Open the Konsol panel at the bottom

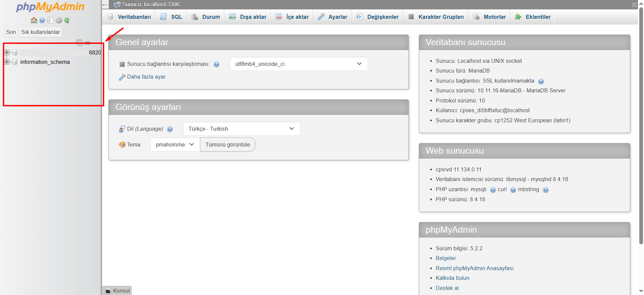click(117, 291)
